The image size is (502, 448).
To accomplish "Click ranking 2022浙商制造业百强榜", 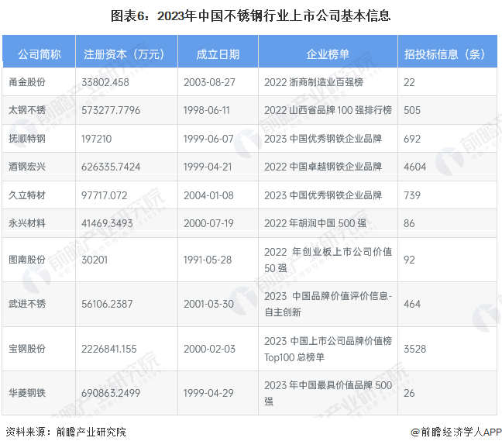I will click(314, 82).
